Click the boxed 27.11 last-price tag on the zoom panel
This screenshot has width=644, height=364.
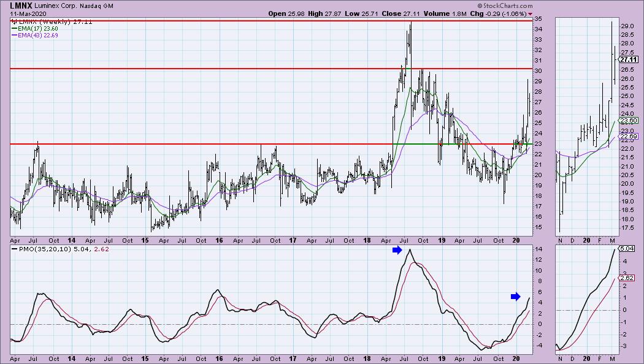pos(629,59)
